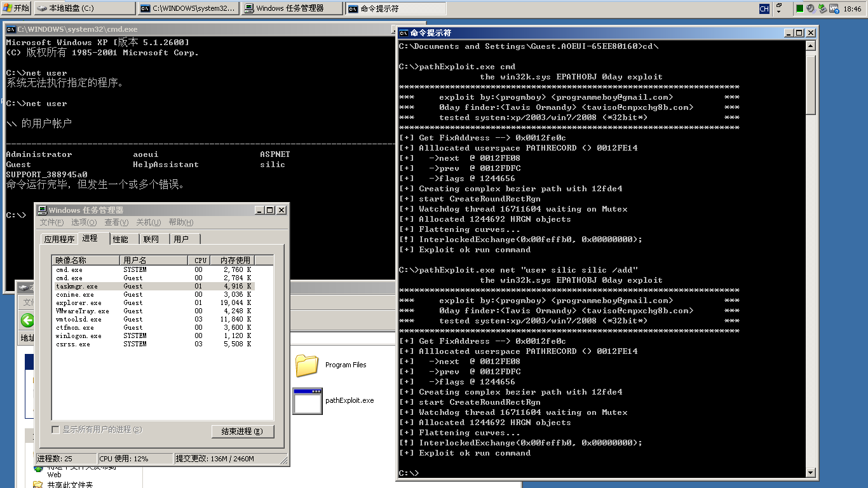Click scrollbar up arrow in 命令提示符 window
The width and height of the screenshot is (868, 488).
point(810,46)
